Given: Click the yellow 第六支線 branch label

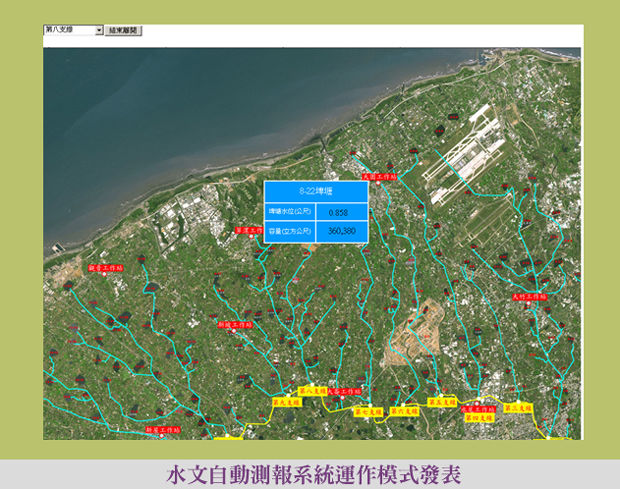Looking at the screenshot, I should (404, 410).
